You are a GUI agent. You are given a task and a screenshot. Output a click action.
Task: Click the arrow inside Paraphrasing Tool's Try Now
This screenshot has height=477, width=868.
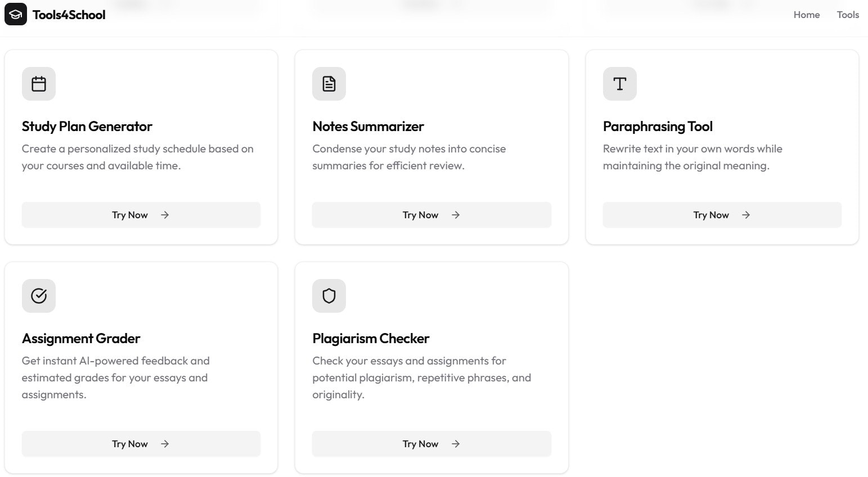click(x=746, y=215)
